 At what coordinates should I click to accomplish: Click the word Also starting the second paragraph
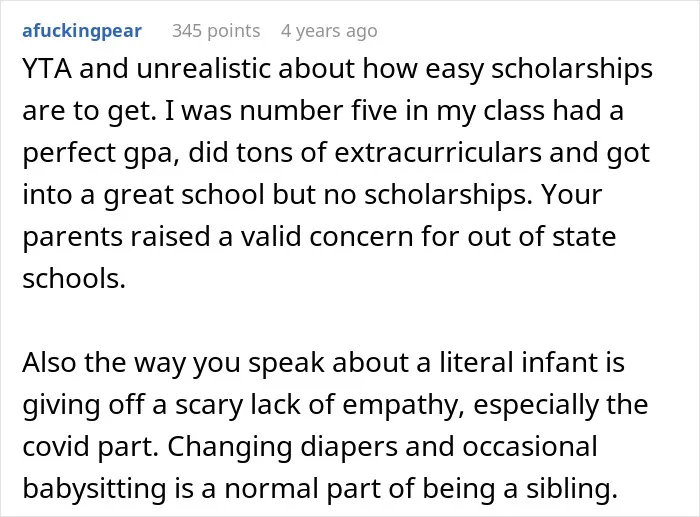pyautogui.click(x=49, y=362)
